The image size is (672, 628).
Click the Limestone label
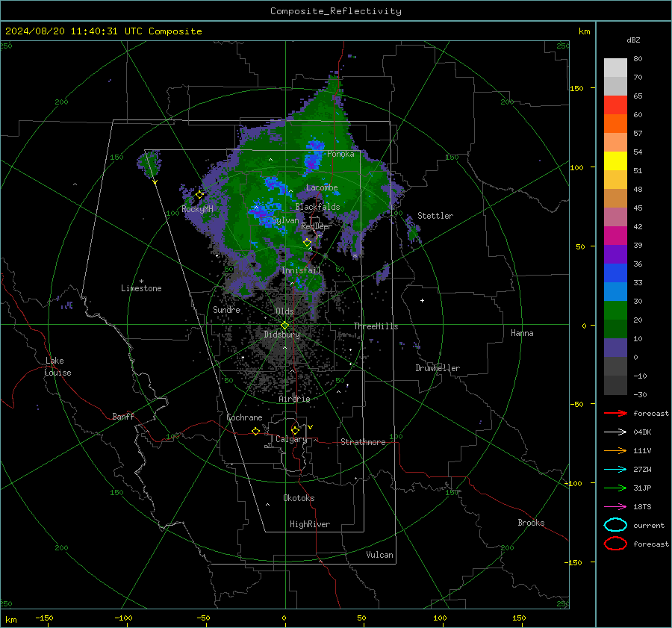(141, 288)
